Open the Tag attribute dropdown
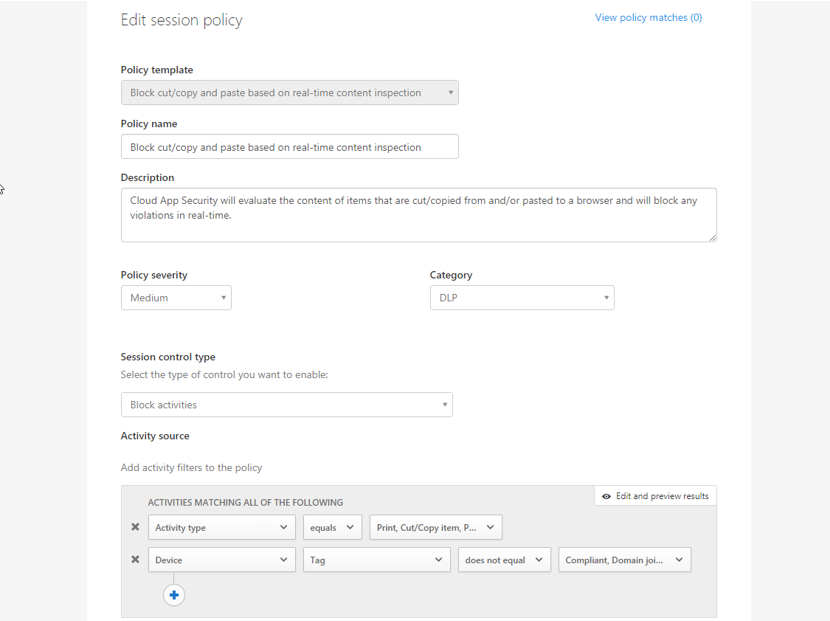 pos(376,559)
